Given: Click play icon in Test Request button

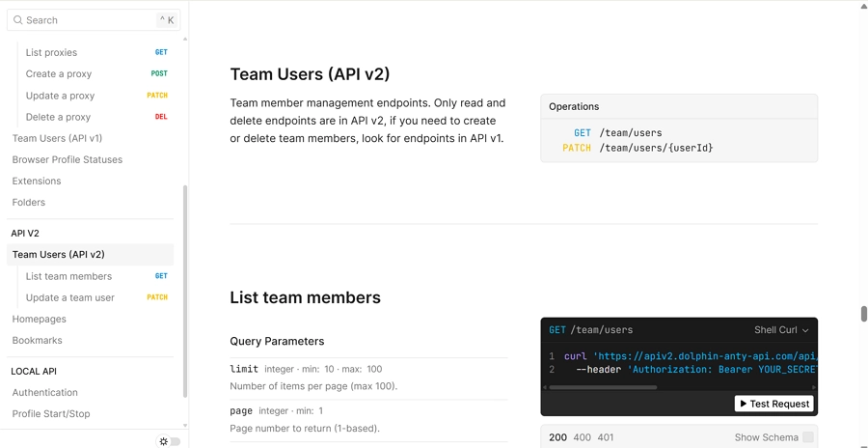Looking at the screenshot, I should pyautogui.click(x=744, y=404).
